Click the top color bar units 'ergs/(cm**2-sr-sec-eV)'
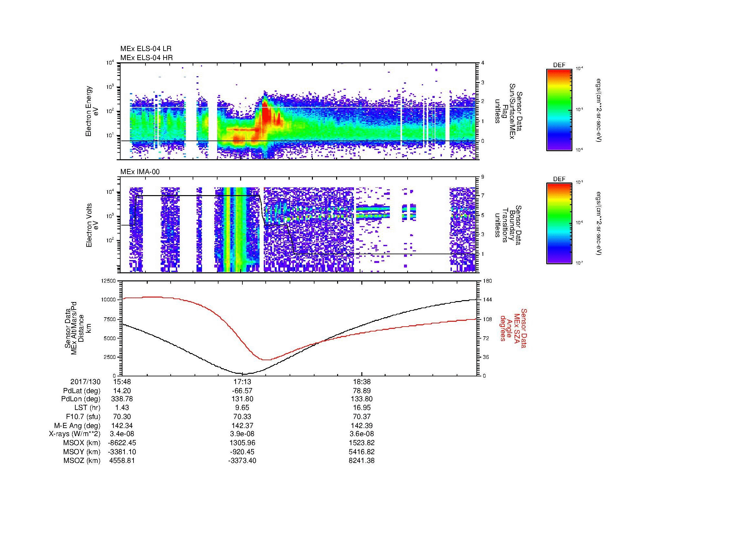 (x=600, y=110)
